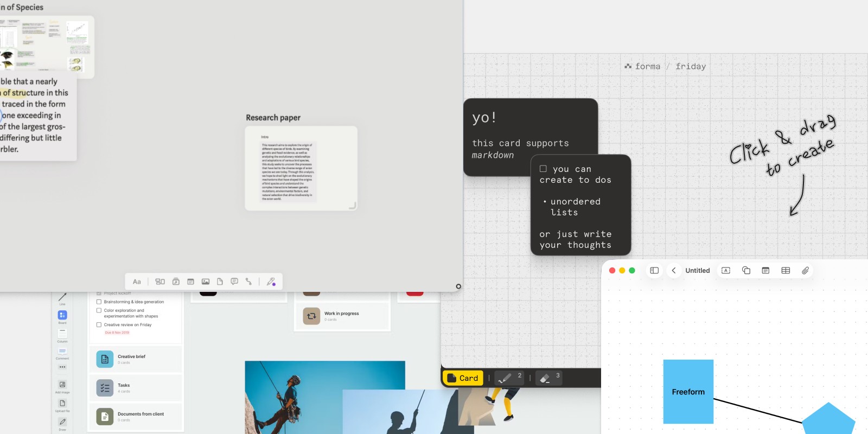Go back using Freeform chevron button

pos(674,270)
